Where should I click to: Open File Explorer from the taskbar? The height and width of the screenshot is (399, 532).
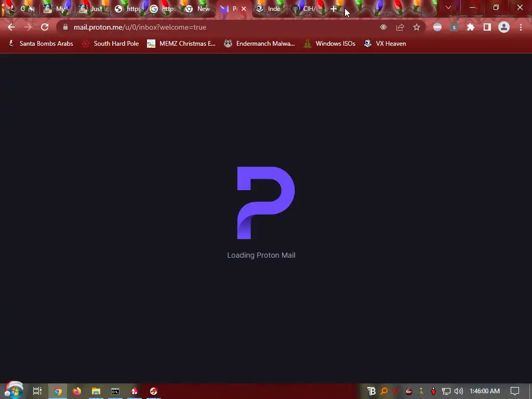tap(96, 391)
